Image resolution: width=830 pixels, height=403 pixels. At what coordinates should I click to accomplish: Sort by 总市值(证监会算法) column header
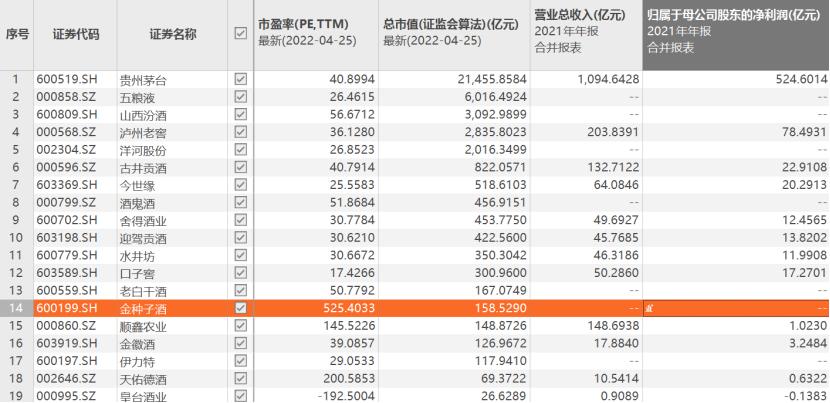click(454, 35)
